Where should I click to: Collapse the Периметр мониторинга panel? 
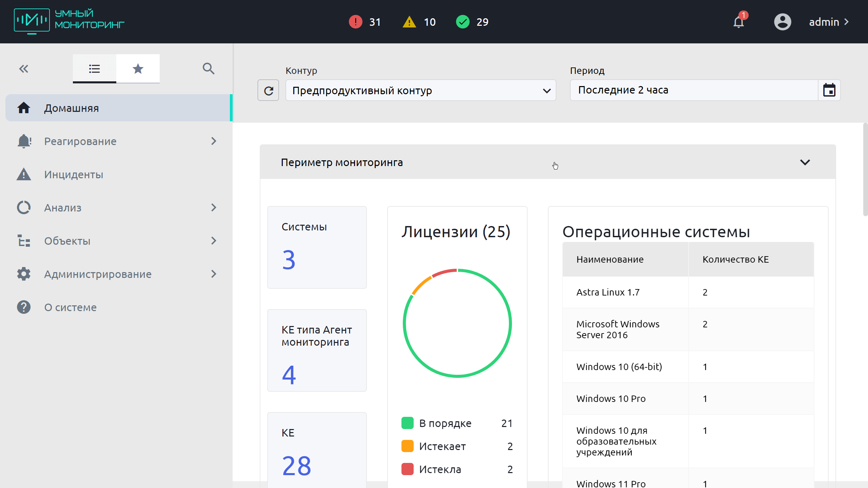805,162
